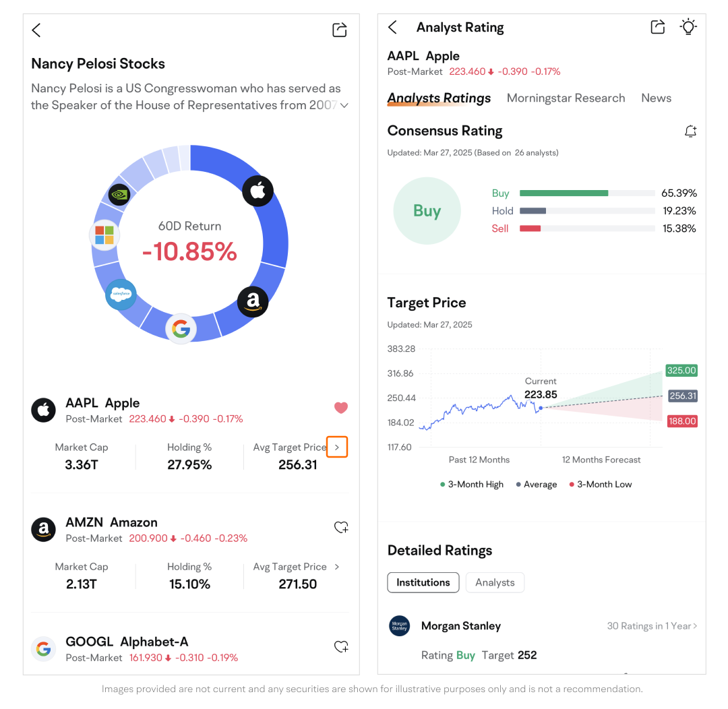
Task: Go back from Nancy Pelosi Stocks page
Action: tap(36, 30)
